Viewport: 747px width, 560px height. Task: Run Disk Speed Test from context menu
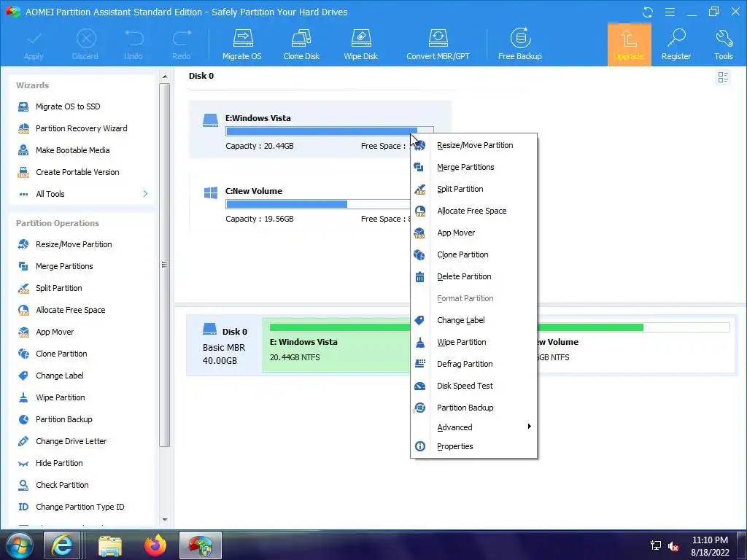click(x=473, y=386)
